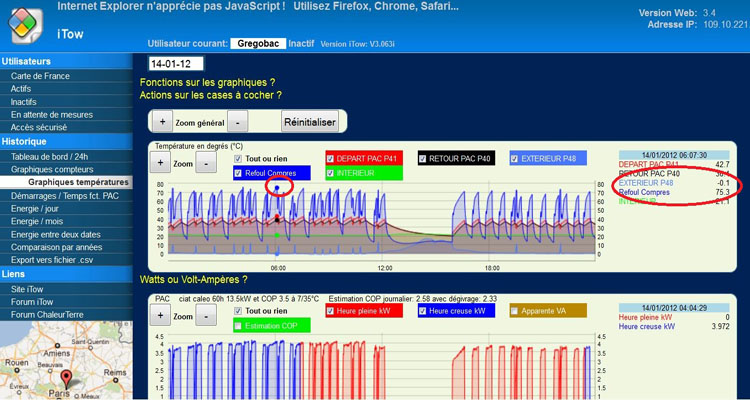The height and width of the screenshot is (400, 750).
Task: Zoom out on the Watts chart
Action: click(205, 315)
